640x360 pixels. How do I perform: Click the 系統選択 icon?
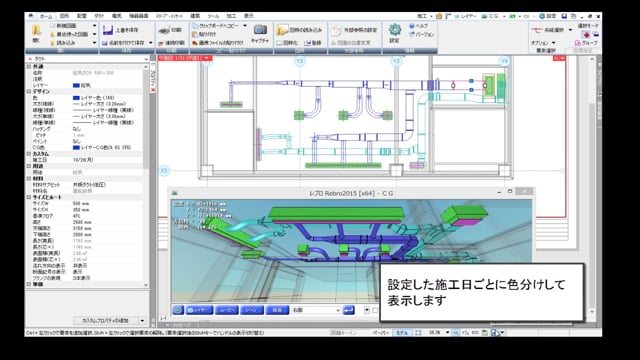pyautogui.click(x=537, y=30)
